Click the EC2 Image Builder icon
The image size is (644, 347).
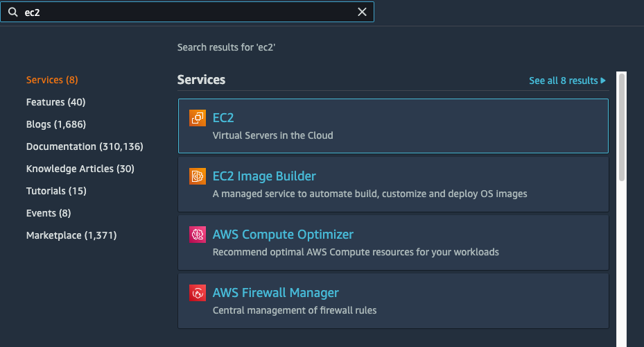(x=198, y=176)
